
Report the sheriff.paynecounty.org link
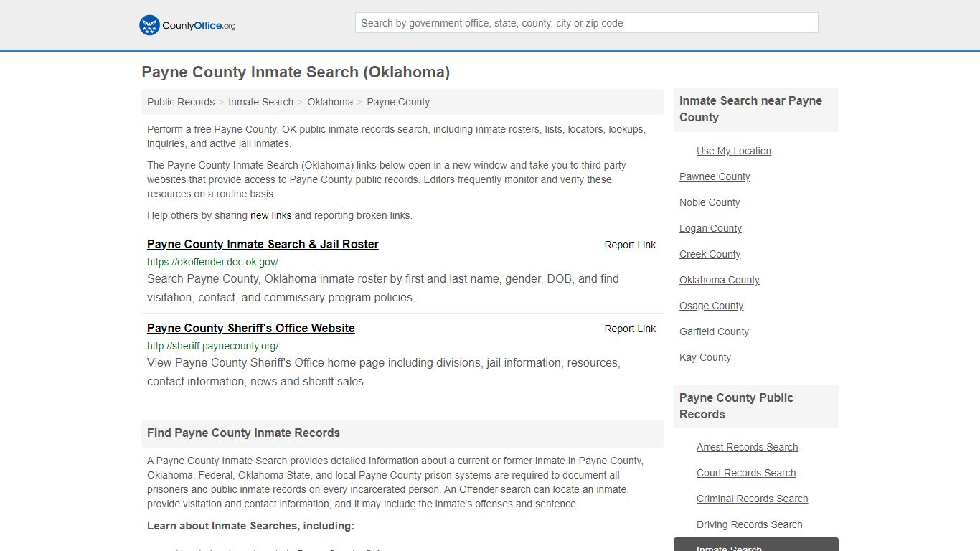[630, 329]
